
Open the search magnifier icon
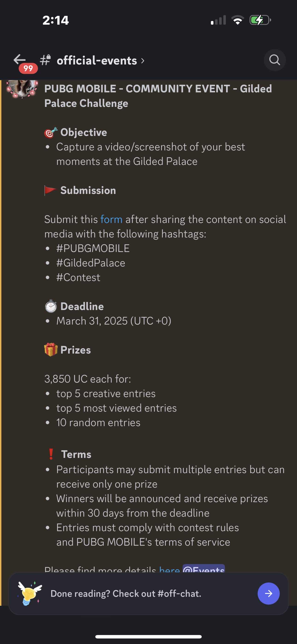[274, 60]
